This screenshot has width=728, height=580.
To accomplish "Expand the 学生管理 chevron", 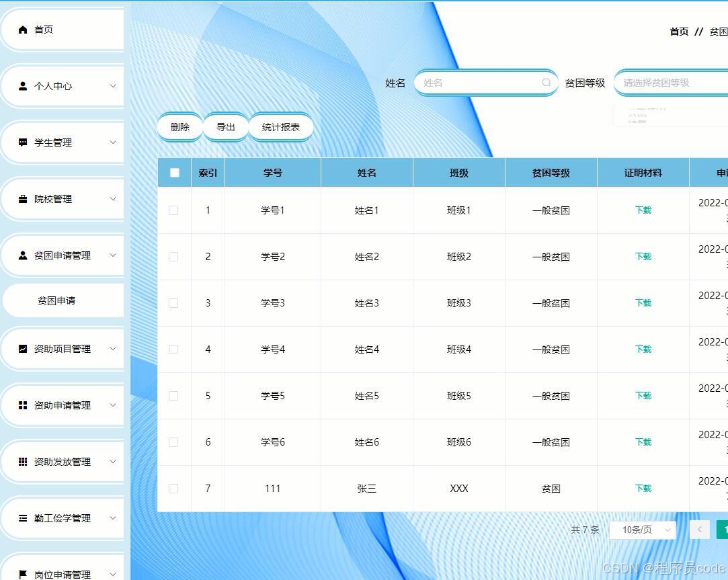I will click(x=113, y=142).
